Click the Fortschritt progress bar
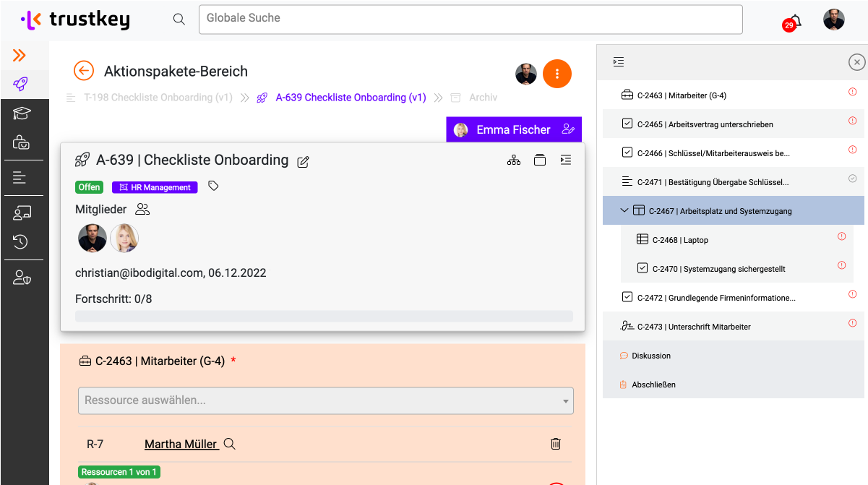Viewport: 868px width, 485px height. pos(324,316)
